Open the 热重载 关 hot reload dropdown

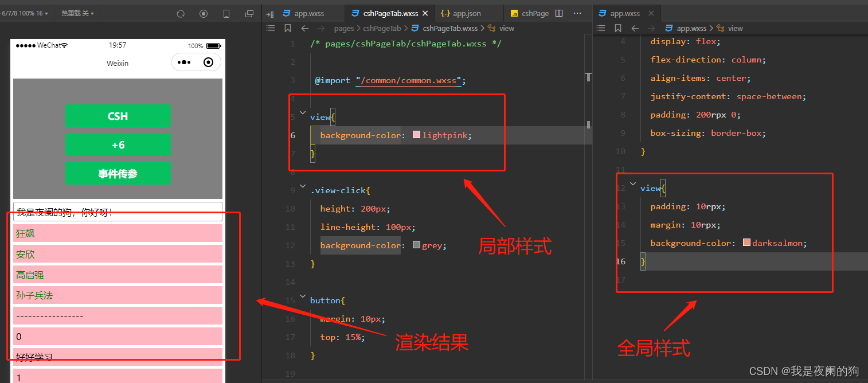pyautogui.click(x=77, y=13)
